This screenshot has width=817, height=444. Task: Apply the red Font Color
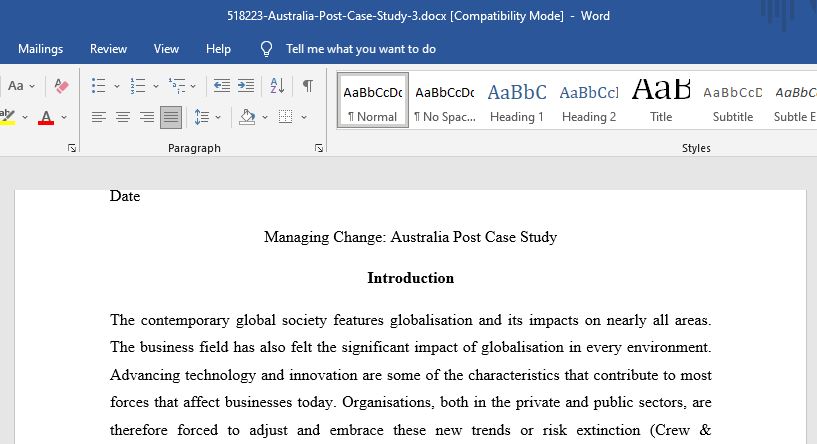[46, 117]
